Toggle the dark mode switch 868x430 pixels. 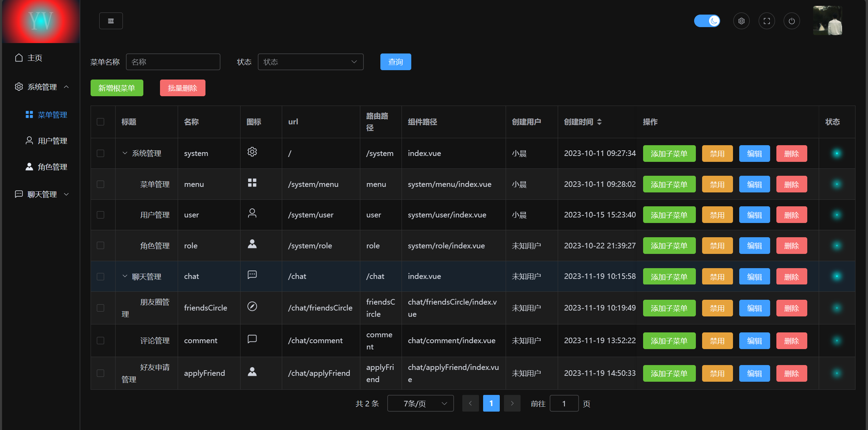(707, 21)
